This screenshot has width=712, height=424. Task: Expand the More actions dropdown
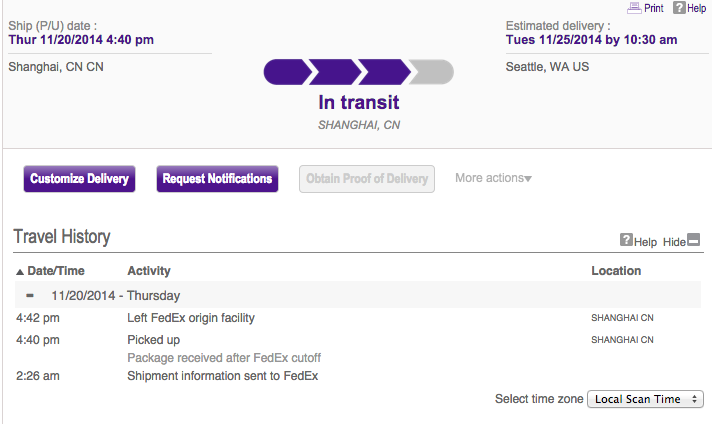493,178
